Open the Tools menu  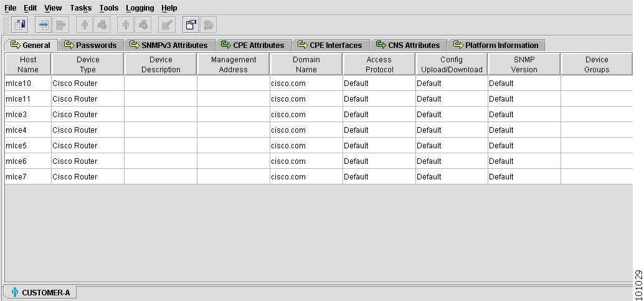(x=109, y=8)
